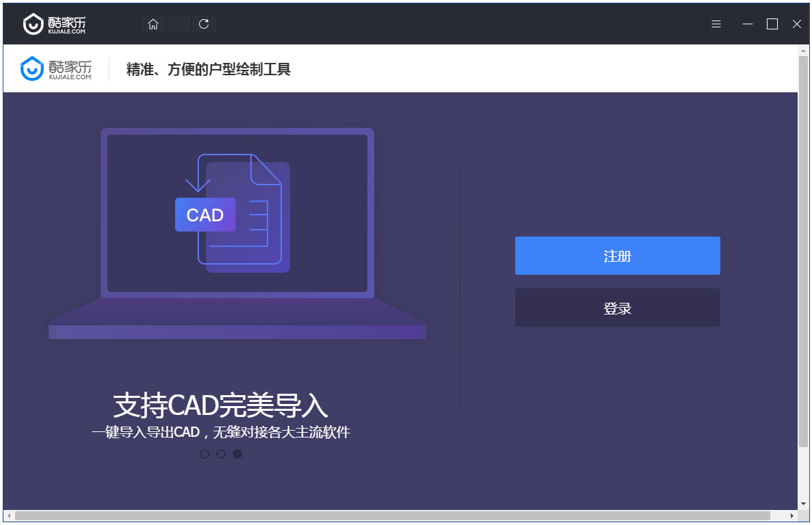Click the CAD laptop illustration
The height and width of the screenshot is (525, 812).
click(x=237, y=233)
